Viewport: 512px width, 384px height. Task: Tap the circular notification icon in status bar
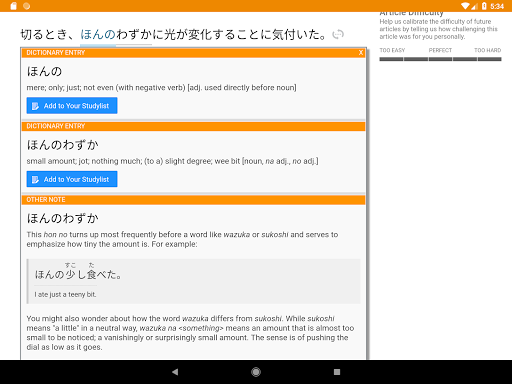[27, 6]
